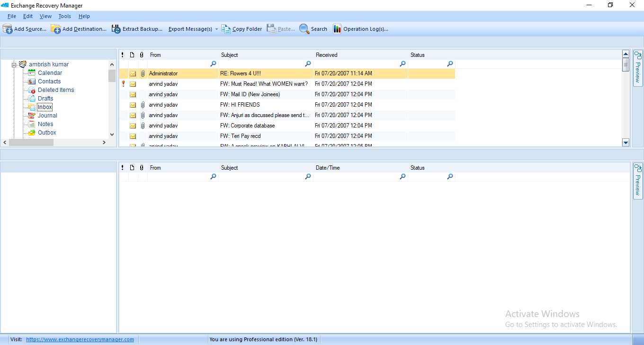
Task: Sort top message list by Received
Action: click(360, 55)
